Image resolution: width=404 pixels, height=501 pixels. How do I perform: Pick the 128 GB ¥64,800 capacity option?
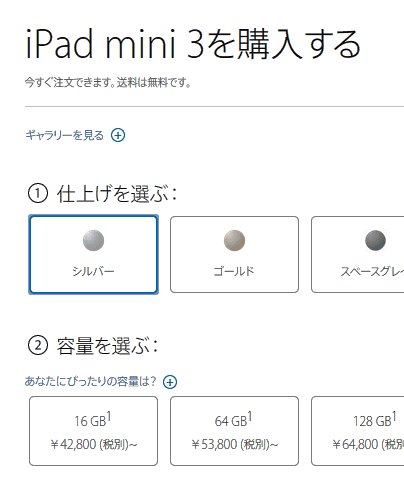pyautogui.click(x=358, y=431)
